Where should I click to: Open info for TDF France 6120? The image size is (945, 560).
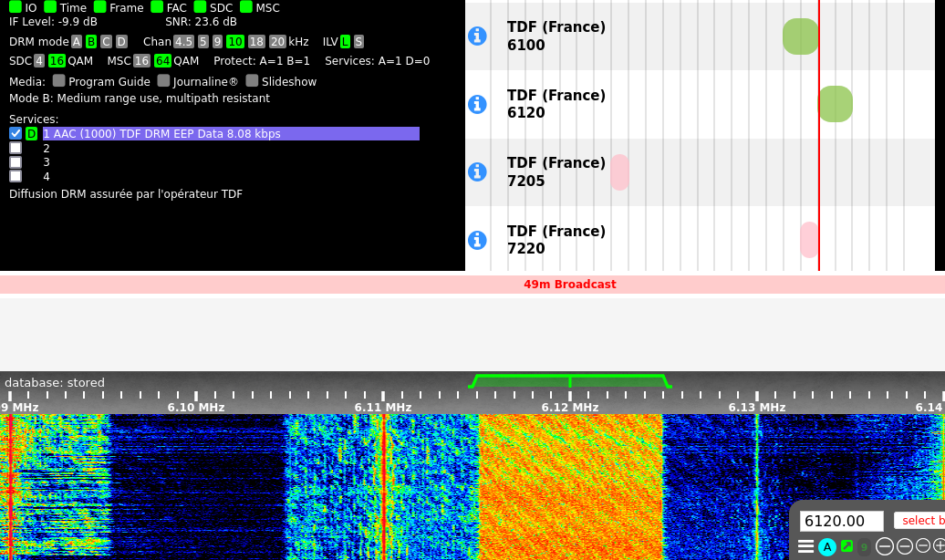click(477, 104)
